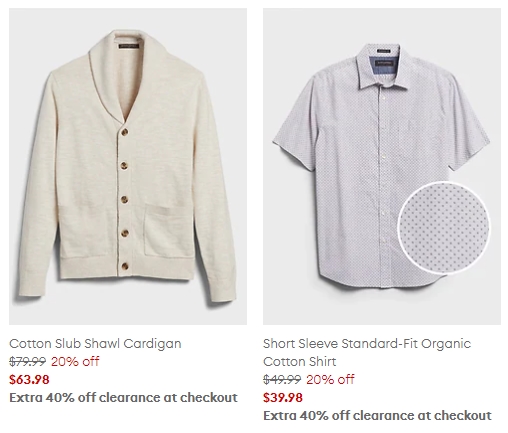Click the bottom button on the cardigan photo
Screen dimensions: 508x433
[125, 266]
